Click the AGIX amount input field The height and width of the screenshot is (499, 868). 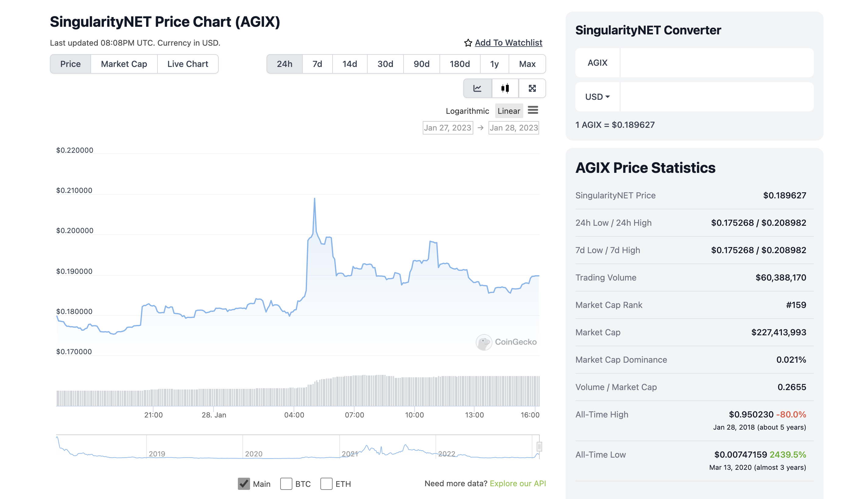[x=716, y=63]
